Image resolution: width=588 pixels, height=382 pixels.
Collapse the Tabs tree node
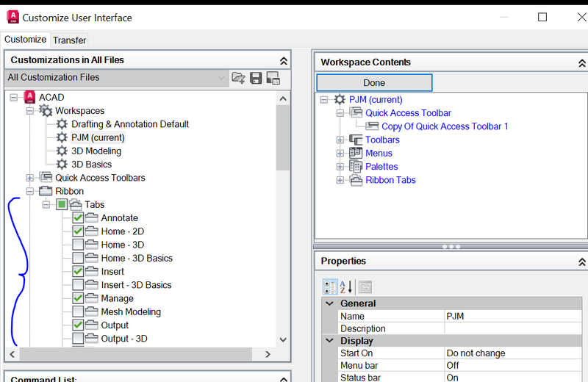tap(46, 205)
